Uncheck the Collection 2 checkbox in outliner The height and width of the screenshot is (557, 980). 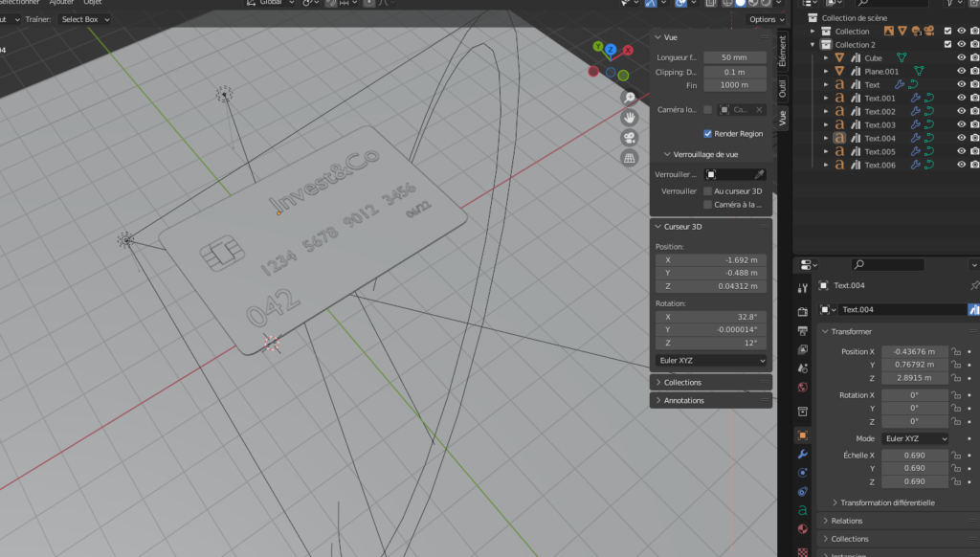(947, 44)
